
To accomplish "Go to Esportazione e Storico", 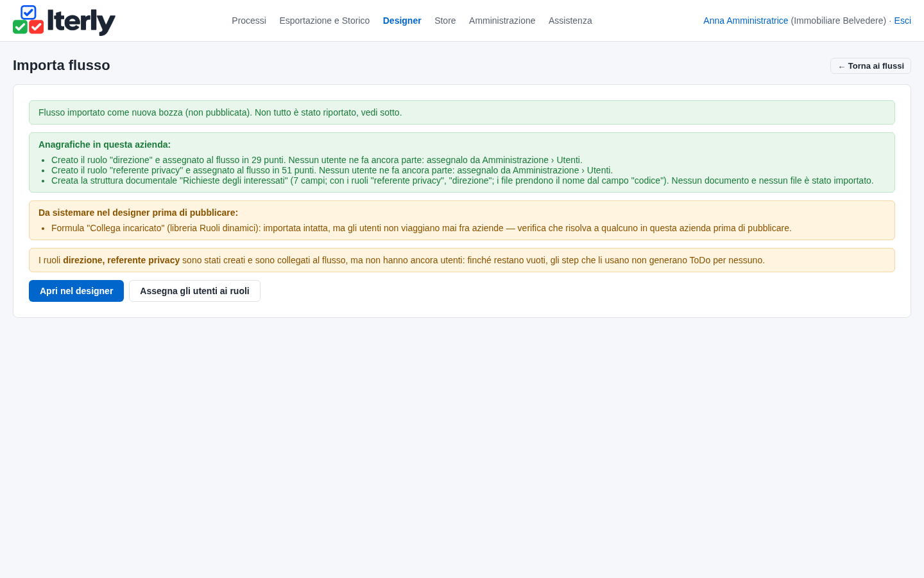I will click(x=325, y=21).
